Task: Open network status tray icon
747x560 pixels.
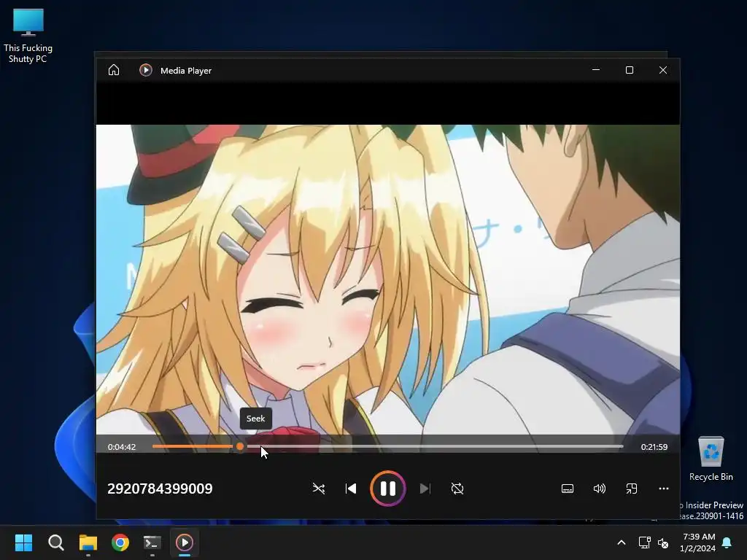Action: pyautogui.click(x=645, y=542)
